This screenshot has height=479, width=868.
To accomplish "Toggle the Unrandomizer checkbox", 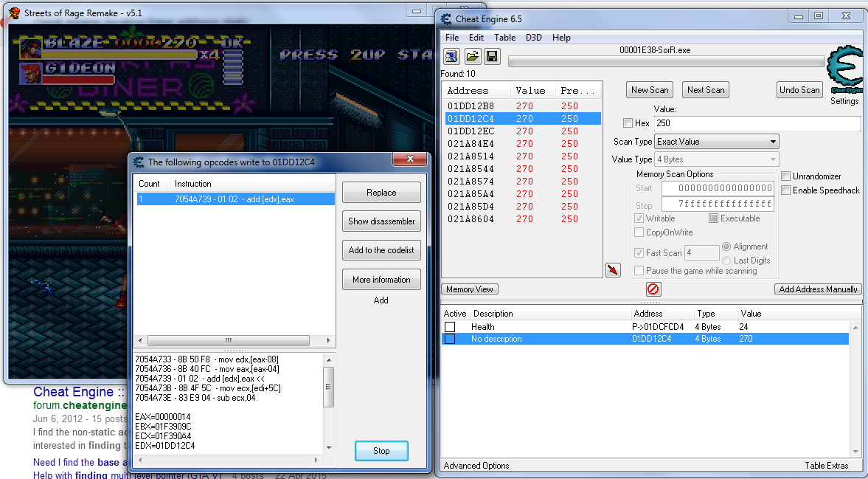I will [x=787, y=176].
